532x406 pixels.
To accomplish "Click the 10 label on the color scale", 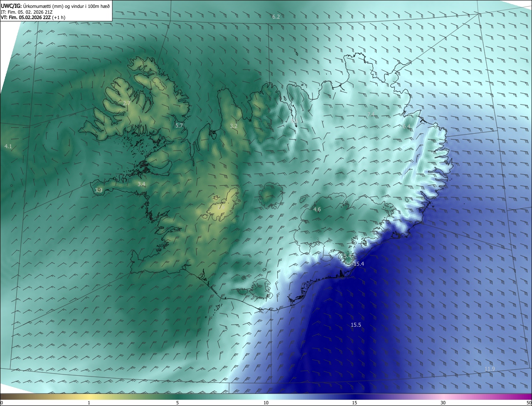I will [266, 403].
